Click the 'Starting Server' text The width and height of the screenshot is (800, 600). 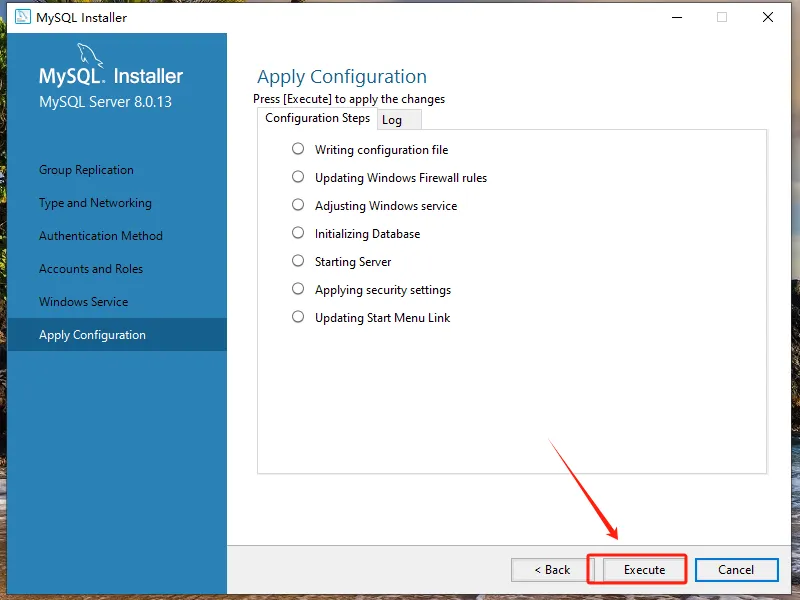pyautogui.click(x=353, y=262)
